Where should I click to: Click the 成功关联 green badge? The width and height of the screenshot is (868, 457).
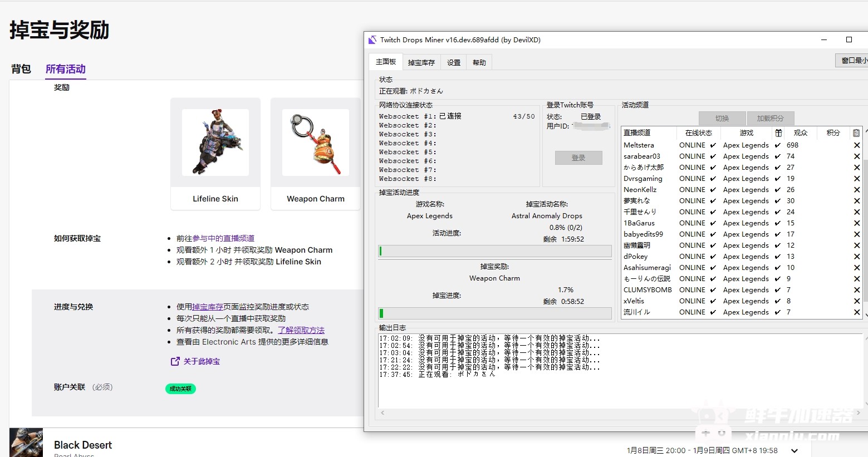pos(180,389)
